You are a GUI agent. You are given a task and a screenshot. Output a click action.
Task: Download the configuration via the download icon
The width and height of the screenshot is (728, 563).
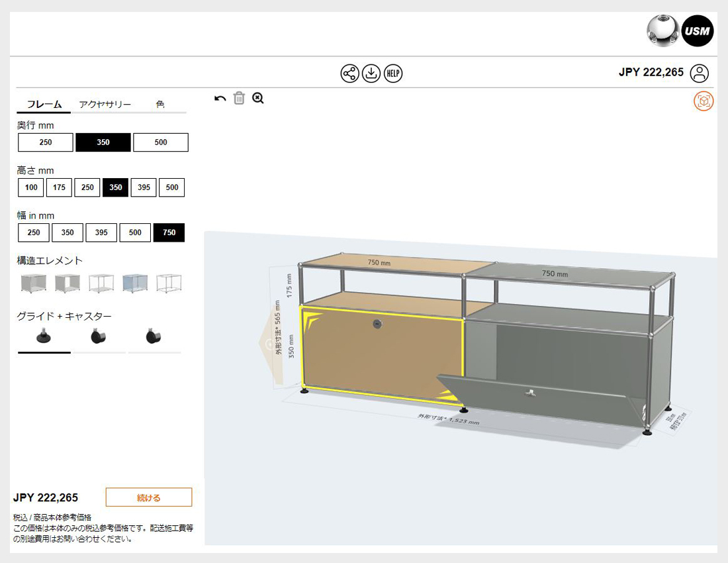point(370,72)
